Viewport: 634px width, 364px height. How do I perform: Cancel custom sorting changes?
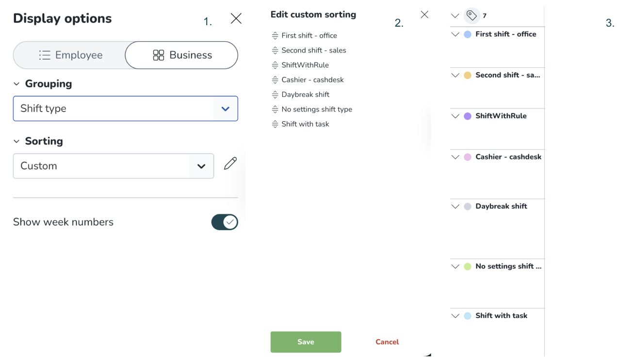point(387,342)
